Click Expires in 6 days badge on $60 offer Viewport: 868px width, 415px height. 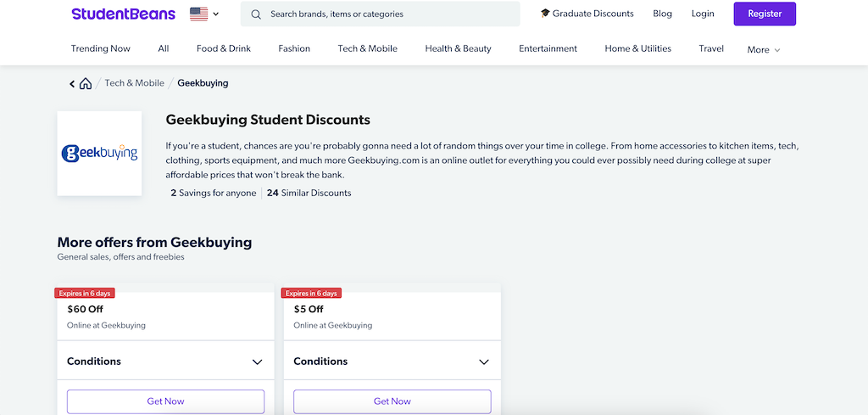tap(85, 293)
